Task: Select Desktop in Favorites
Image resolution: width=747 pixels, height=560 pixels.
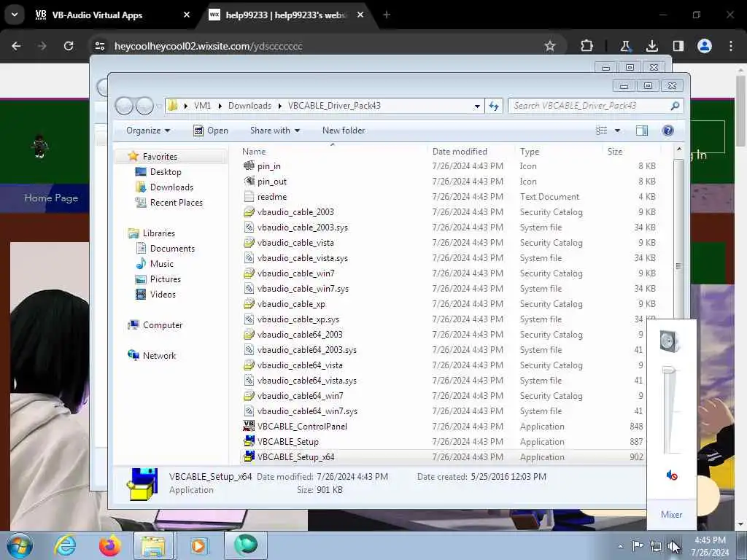Action: click(166, 172)
